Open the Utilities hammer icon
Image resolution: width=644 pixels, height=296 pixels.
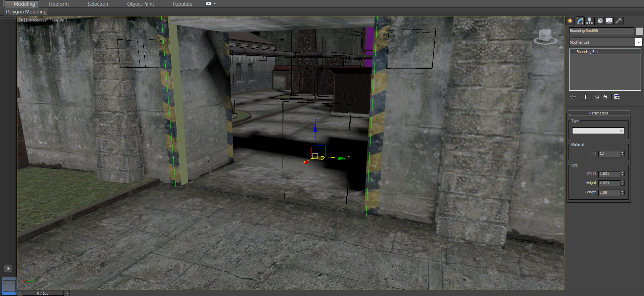click(618, 21)
